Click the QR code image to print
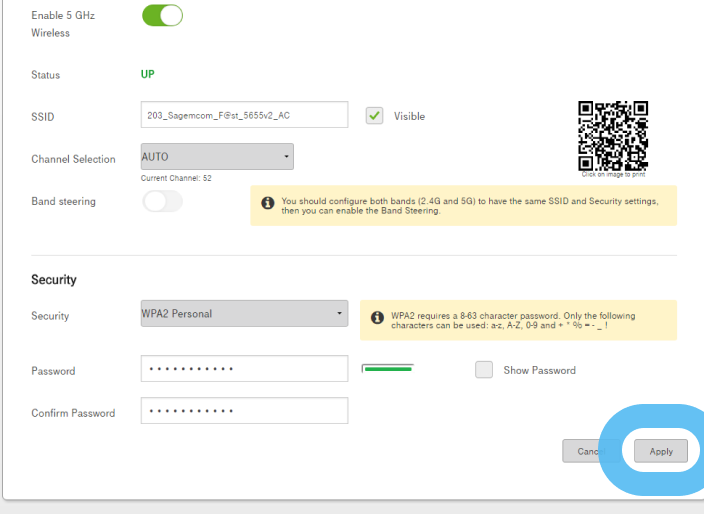704x514 pixels. coord(613,135)
